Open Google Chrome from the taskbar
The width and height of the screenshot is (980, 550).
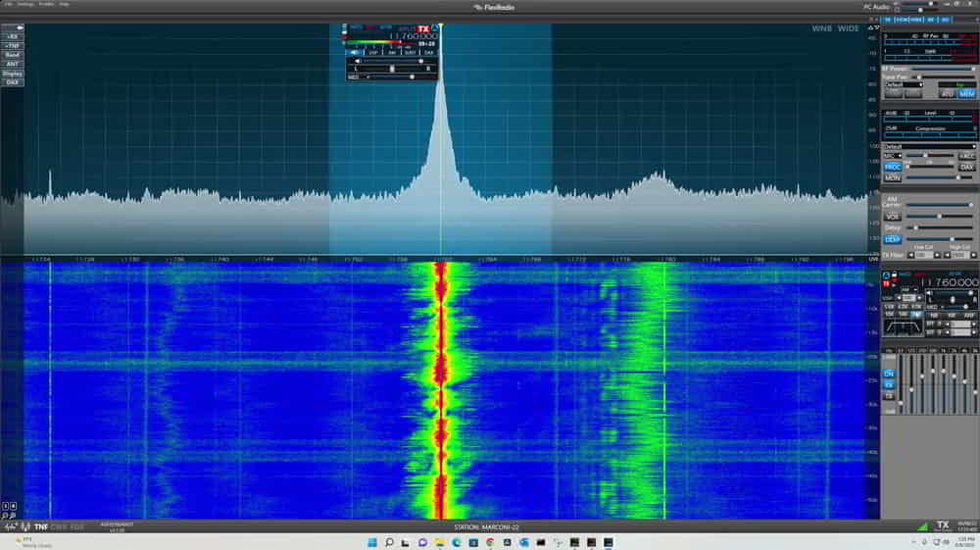pyautogui.click(x=490, y=542)
